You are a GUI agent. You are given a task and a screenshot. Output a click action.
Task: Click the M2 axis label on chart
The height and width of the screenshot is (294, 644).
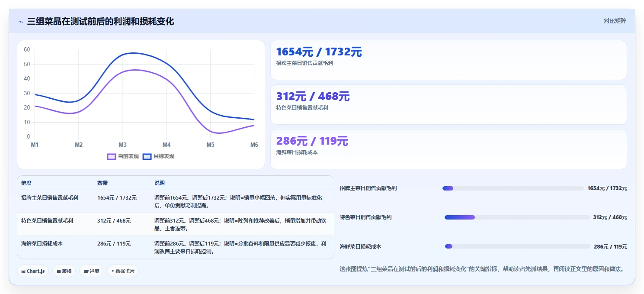coord(79,145)
